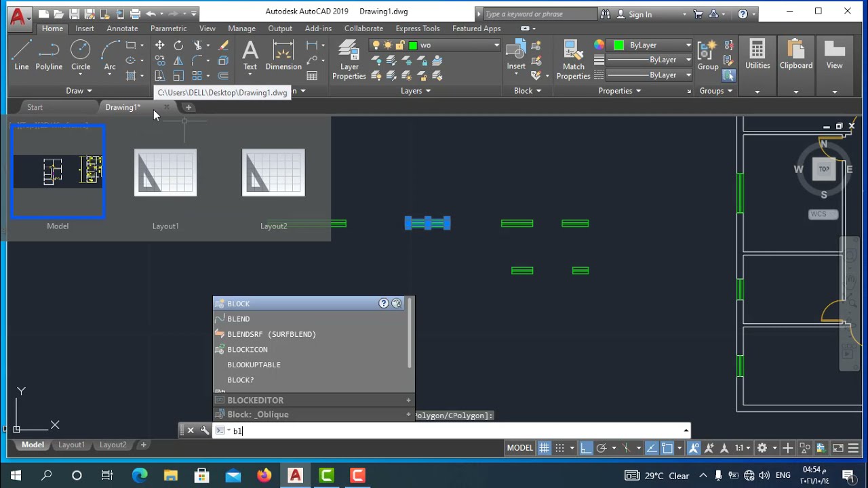
Task: Click the Clean Screen icon in status bar
Action: [838, 448]
